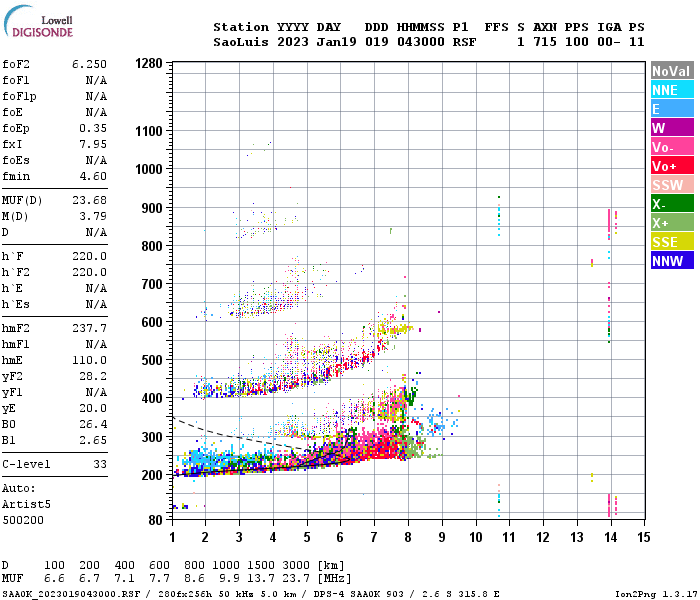This screenshot has height=600, width=700.
Task: Click the Ion2Png 1.3.17 version text
Action: [656, 594]
